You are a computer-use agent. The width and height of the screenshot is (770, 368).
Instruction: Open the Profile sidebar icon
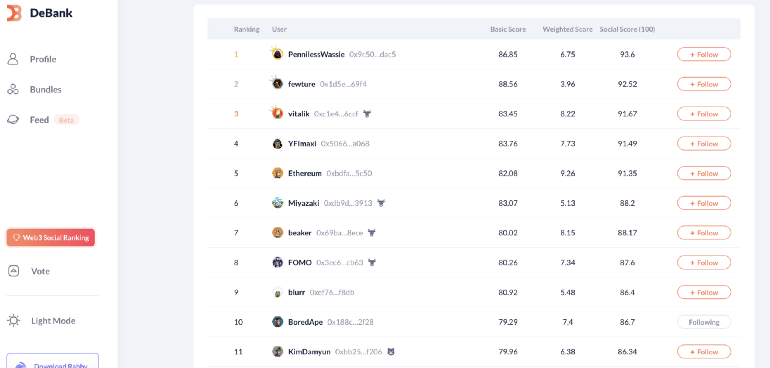[13, 59]
